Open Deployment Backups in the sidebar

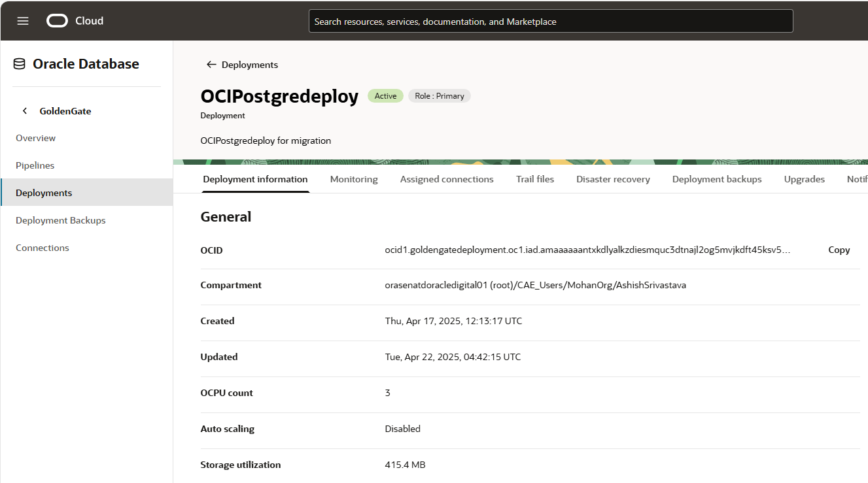(x=61, y=220)
